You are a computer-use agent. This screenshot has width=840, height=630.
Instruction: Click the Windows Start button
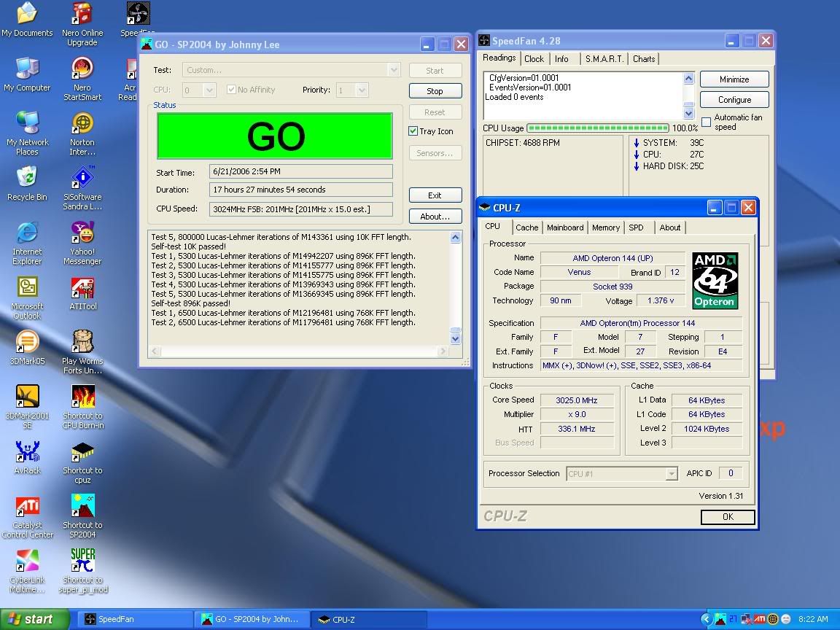(34, 619)
